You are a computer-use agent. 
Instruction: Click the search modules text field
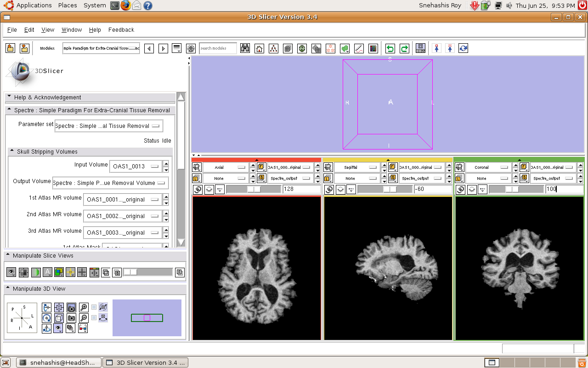[218, 48]
